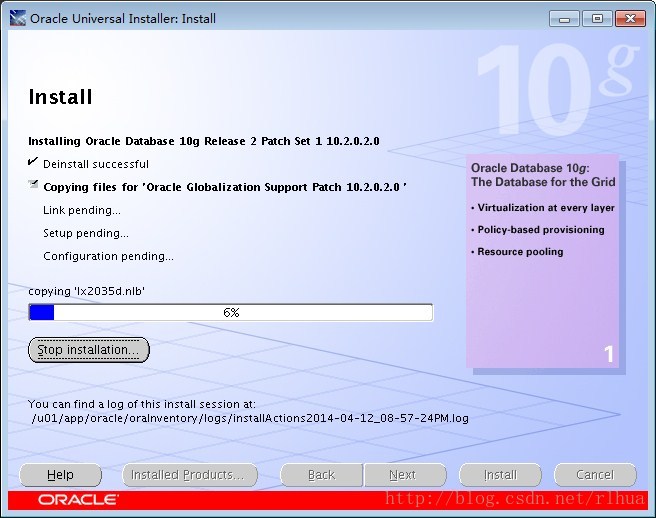Cancel the installation
This screenshot has height=518, width=656.
[595, 475]
